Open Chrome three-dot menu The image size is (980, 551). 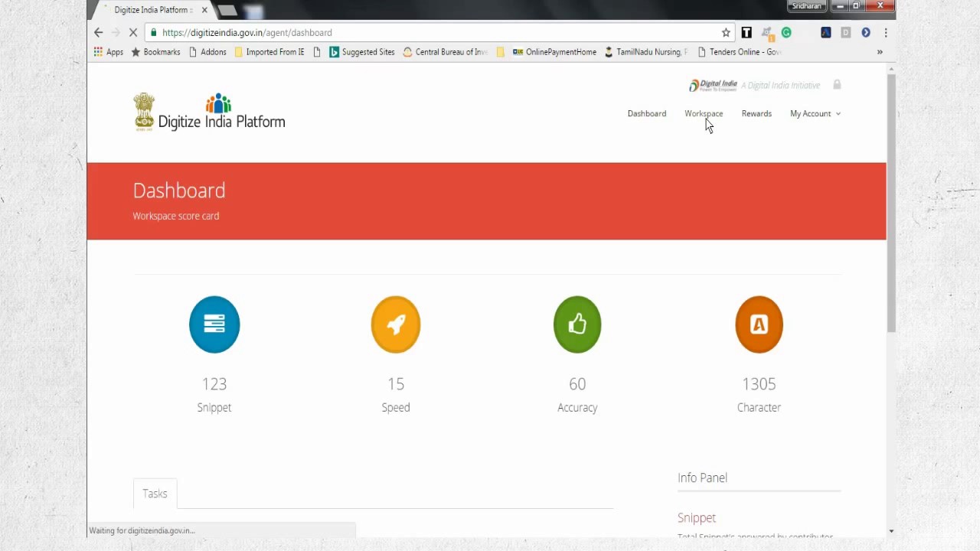(886, 32)
